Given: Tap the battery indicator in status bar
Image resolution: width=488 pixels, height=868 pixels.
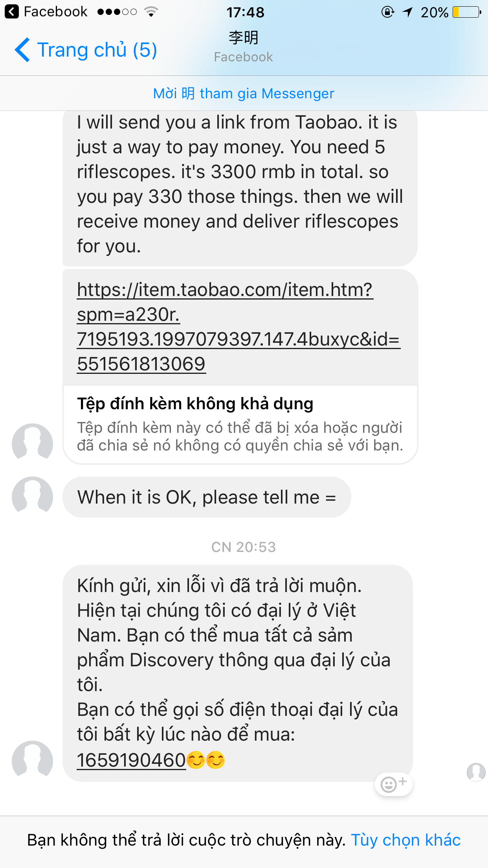Looking at the screenshot, I should (x=466, y=12).
